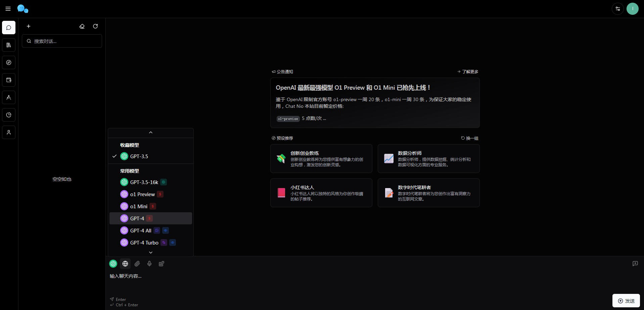644x310 pixels.
Task: Open the model selector green icon
Action: click(x=113, y=264)
